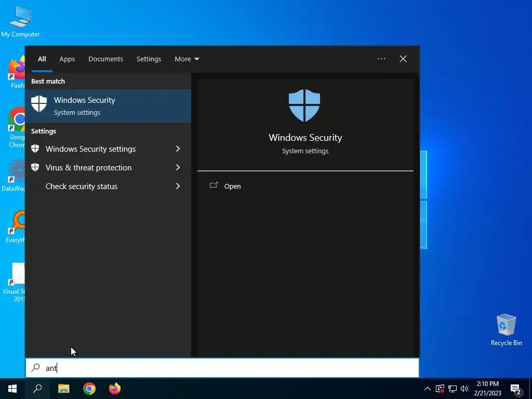Expand Virus & threat protection chevron
Screen dimensions: 532x399
point(178,168)
